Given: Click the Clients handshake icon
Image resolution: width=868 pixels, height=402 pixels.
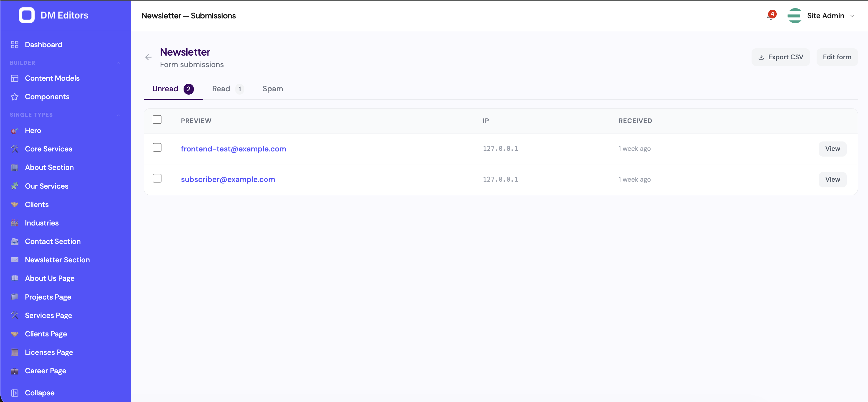Looking at the screenshot, I should (15, 204).
